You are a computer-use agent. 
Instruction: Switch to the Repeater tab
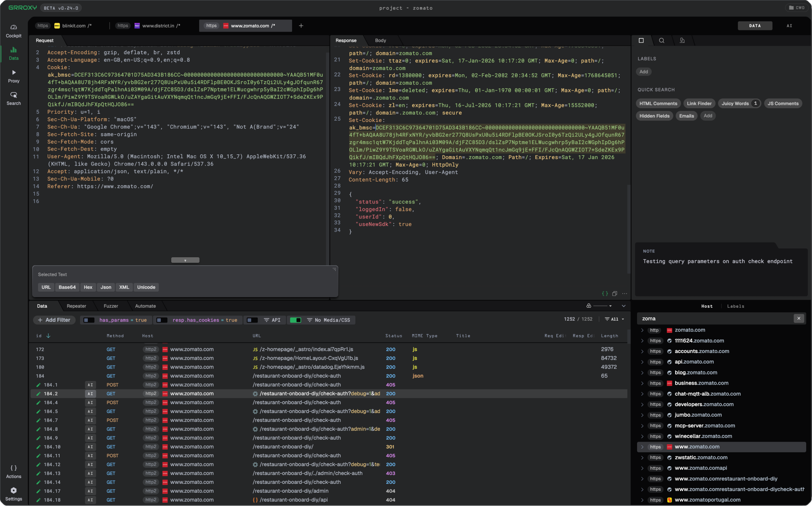point(76,306)
